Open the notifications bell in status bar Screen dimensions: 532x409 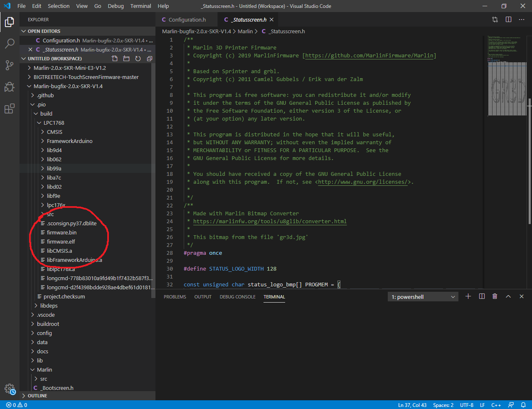(523, 405)
